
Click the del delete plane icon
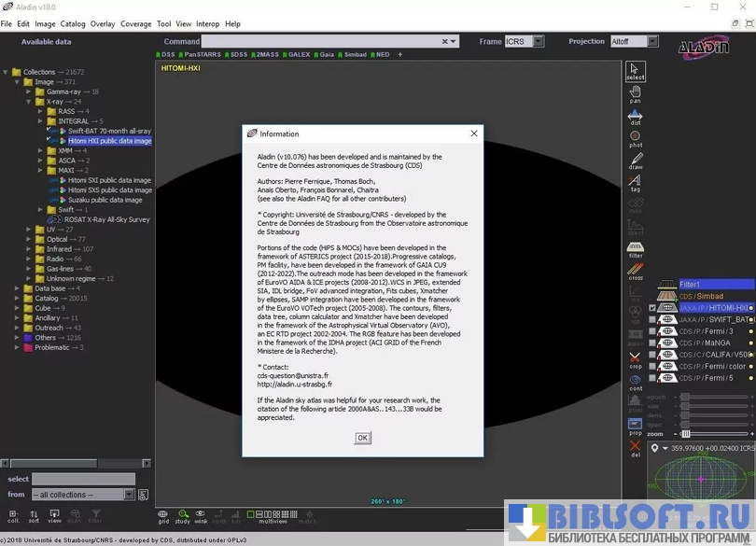(635, 449)
